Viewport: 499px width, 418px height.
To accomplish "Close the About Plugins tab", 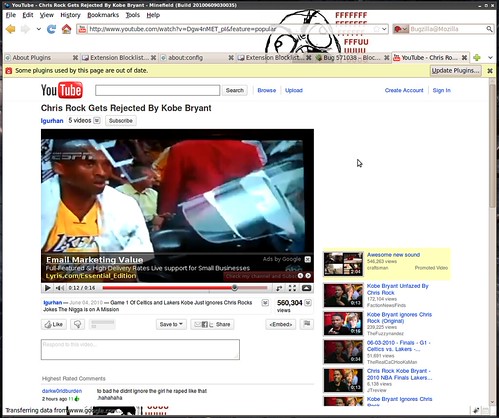I will (x=75, y=58).
